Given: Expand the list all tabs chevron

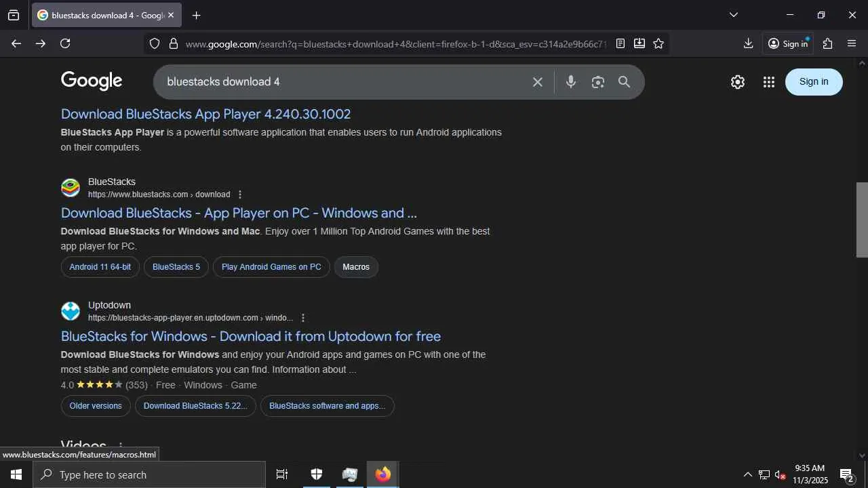Looking at the screenshot, I should (x=733, y=15).
